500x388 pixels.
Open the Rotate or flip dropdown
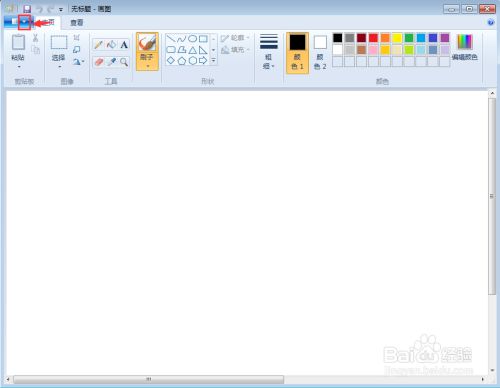(x=78, y=62)
